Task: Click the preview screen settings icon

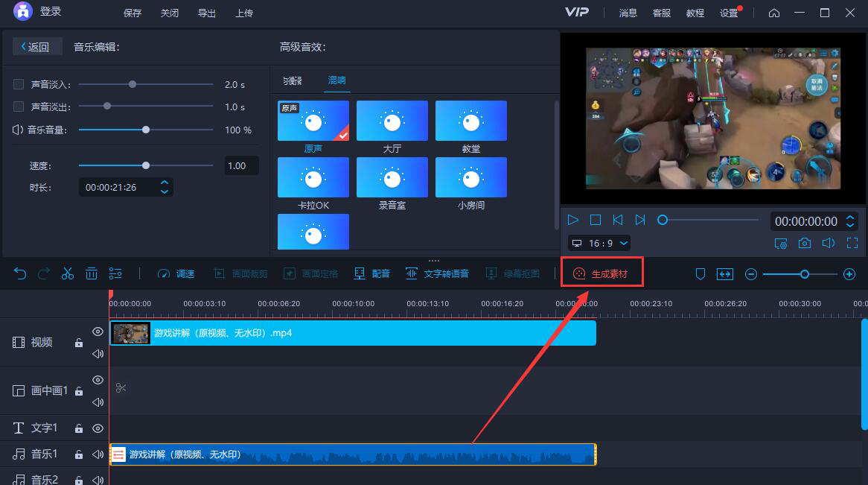Action: pyautogui.click(x=781, y=244)
